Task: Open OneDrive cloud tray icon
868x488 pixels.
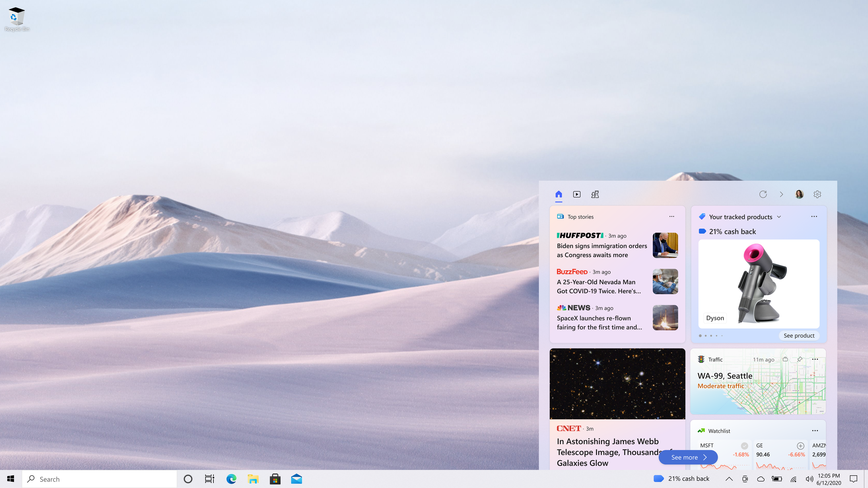Action: tap(761, 479)
